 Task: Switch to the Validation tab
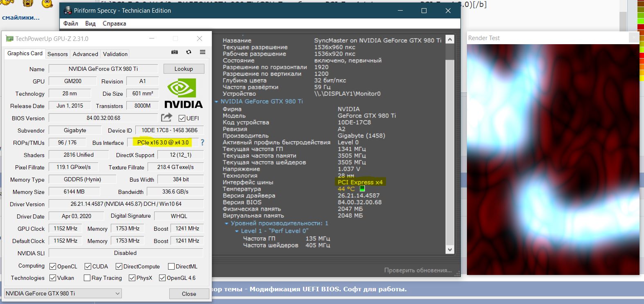click(115, 54)
